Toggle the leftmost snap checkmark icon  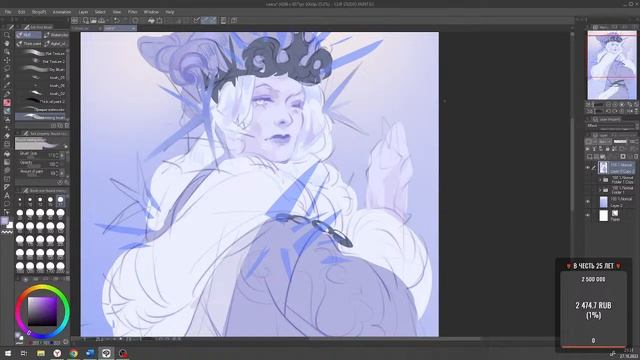[197, 20]
